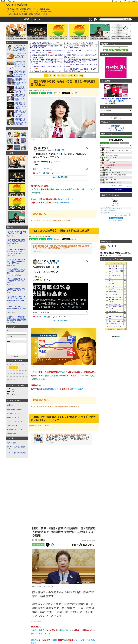Viewport: 138px width, 644px height.
Task: Click the フォローする link on Katayama tweet
Action: click(x=60, y=150)
